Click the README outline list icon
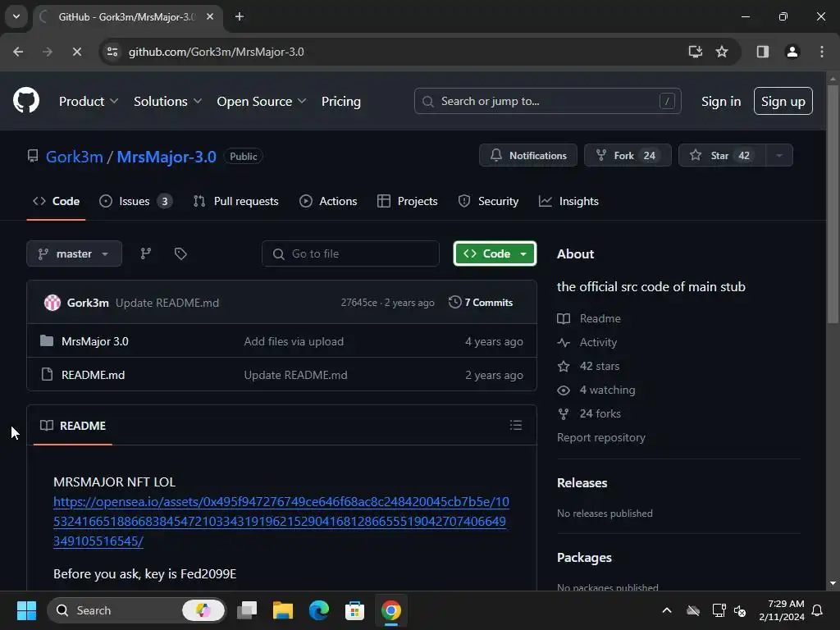The width and height of the screenshot is (840, 630). pos(516,426)
